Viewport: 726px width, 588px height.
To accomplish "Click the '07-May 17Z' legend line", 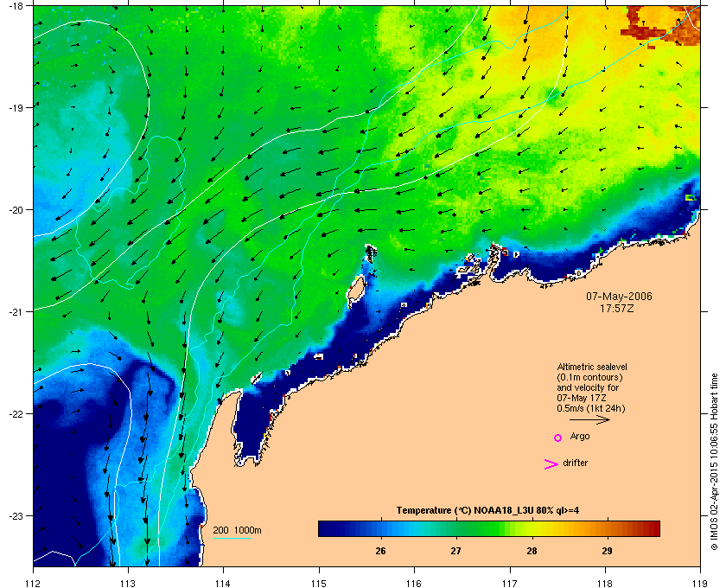I will 582,398.
